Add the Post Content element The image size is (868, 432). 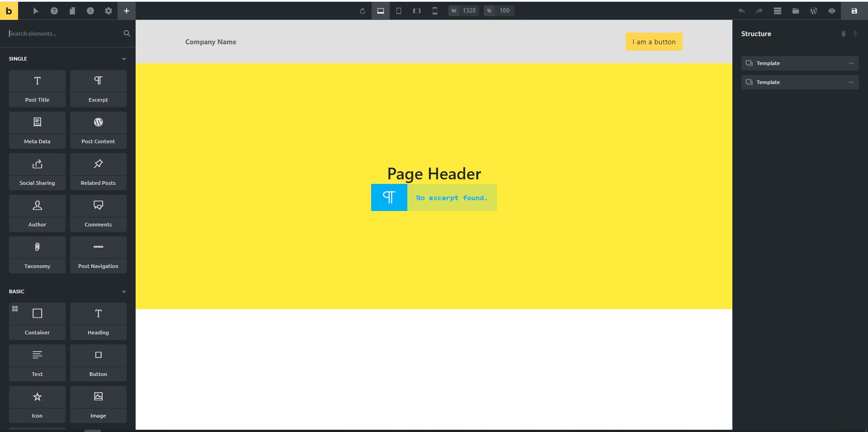[x=98, y=130]
